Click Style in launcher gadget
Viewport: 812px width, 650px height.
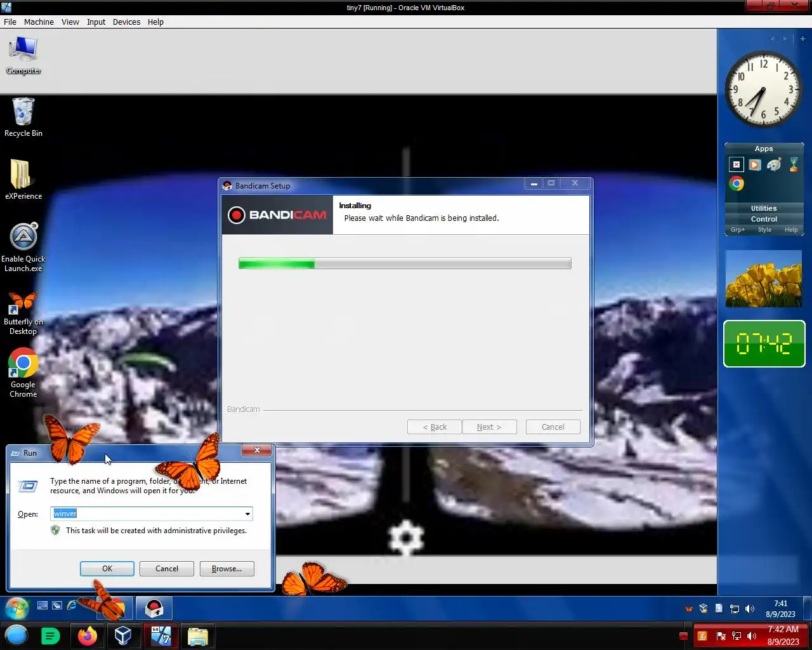pos(764,230)
